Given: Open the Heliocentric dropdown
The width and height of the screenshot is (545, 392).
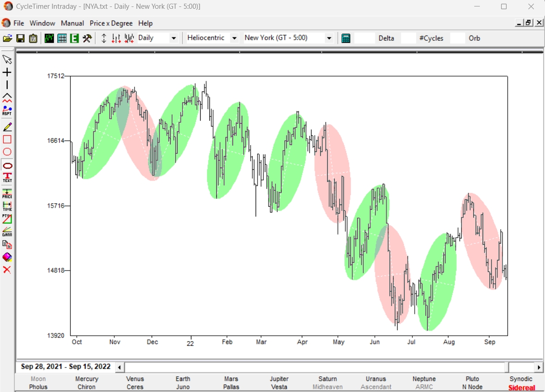Looking at the screenshot, I should [234, 38].
